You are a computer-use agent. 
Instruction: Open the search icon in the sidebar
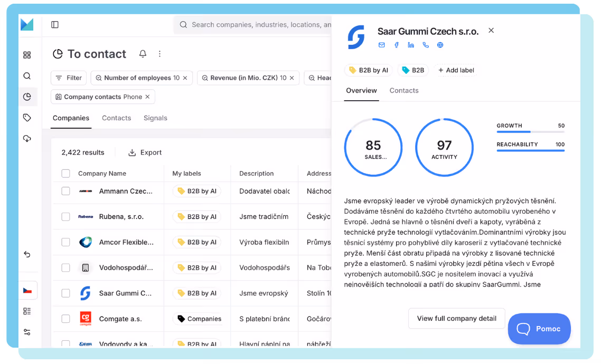pos(27,76)
